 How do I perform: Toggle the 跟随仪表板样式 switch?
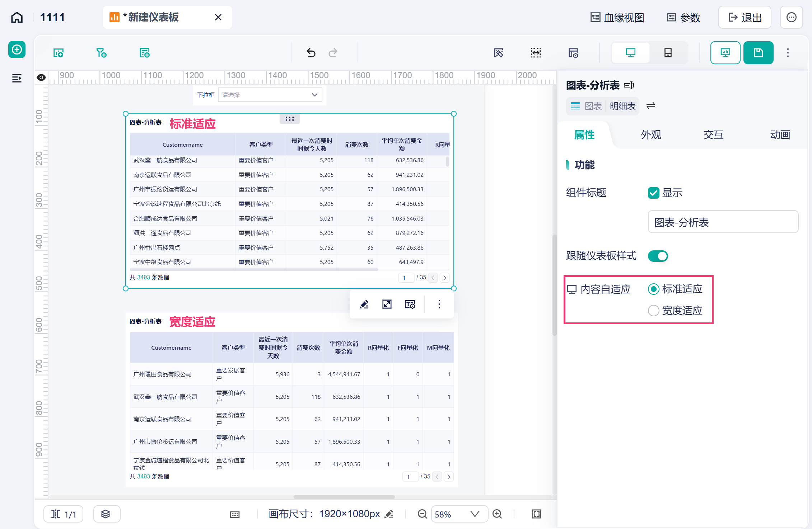[x=658, y=256]
